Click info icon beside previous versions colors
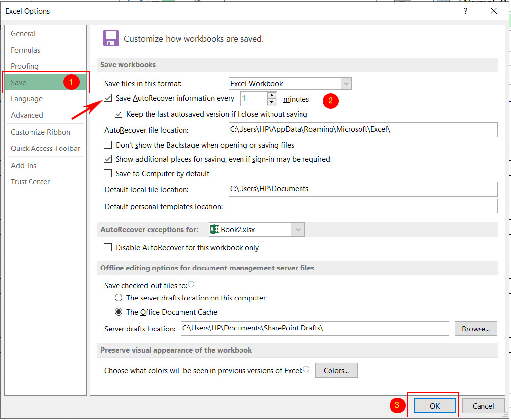 click(x=306, y=369)
